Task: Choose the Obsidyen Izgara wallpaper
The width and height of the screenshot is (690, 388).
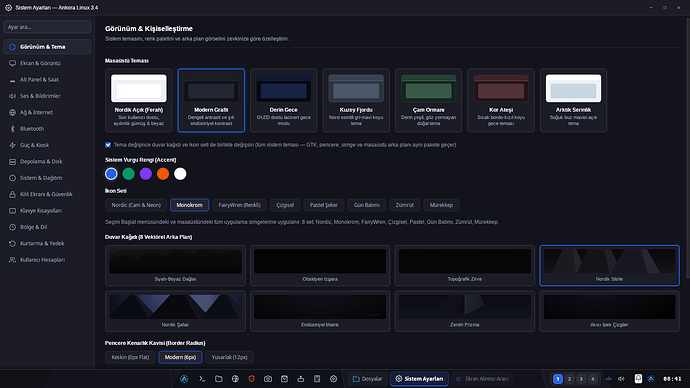Action: coord(320,266)
